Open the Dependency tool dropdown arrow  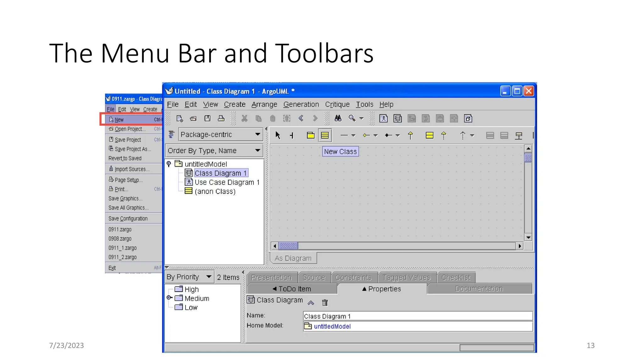472,135
